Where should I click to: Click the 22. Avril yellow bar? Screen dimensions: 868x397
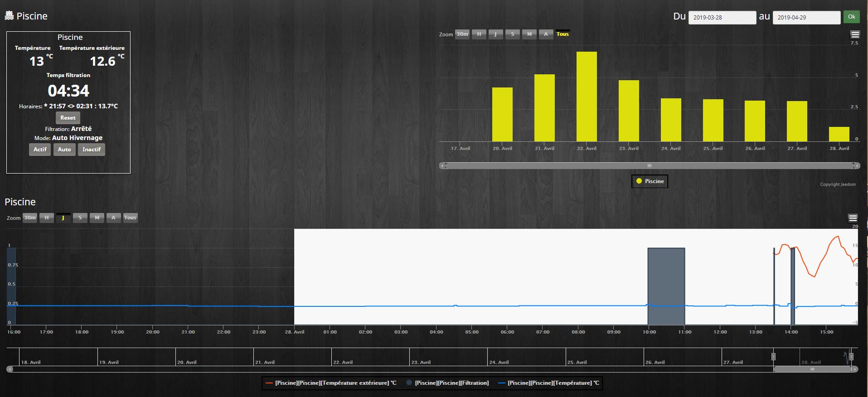click(x=587, y=97)
